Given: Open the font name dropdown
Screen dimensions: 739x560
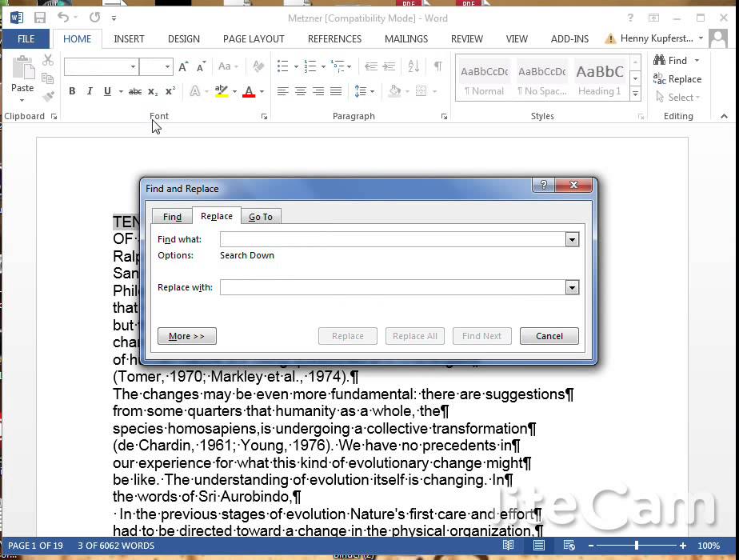Looking at the screenshot, I should click(x=133, y=67).
